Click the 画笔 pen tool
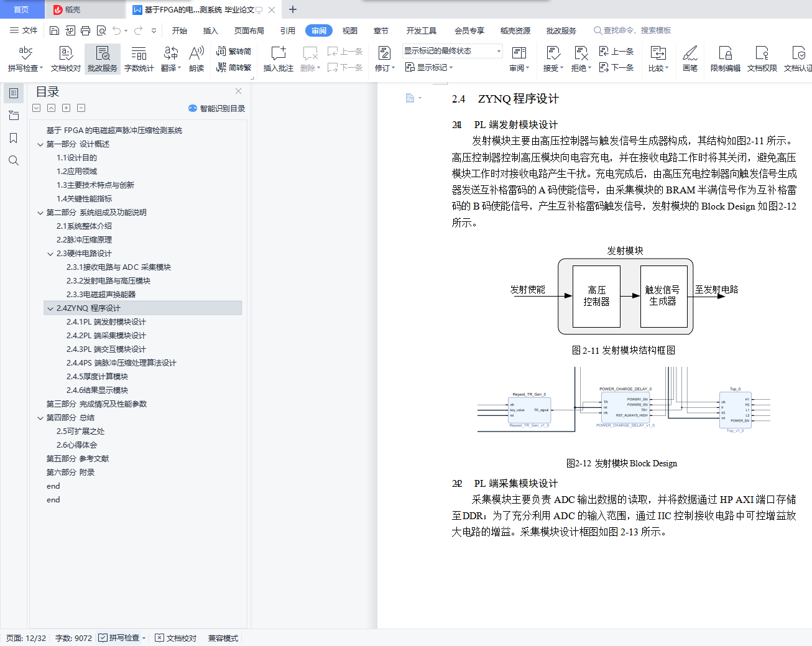This screenshot has width=812, height=646. pyautogui.click(x=690, y=59)
